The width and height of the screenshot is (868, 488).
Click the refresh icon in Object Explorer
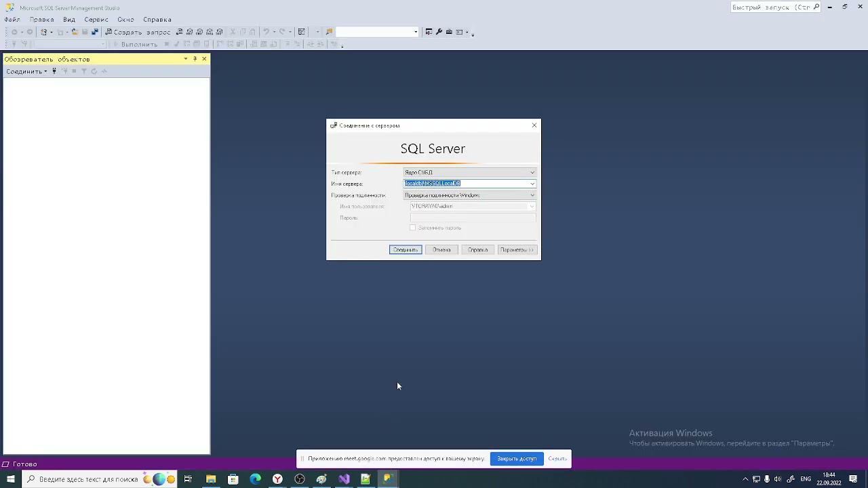click(94, 71)
